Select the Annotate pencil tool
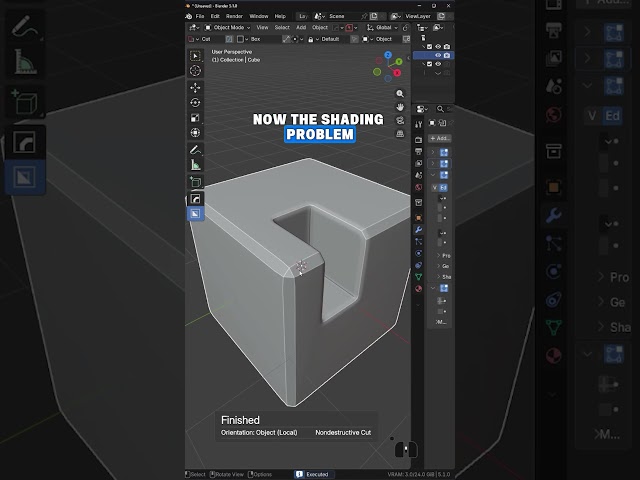This screenshot has height=480, width=640. click(x=195, y=150)
